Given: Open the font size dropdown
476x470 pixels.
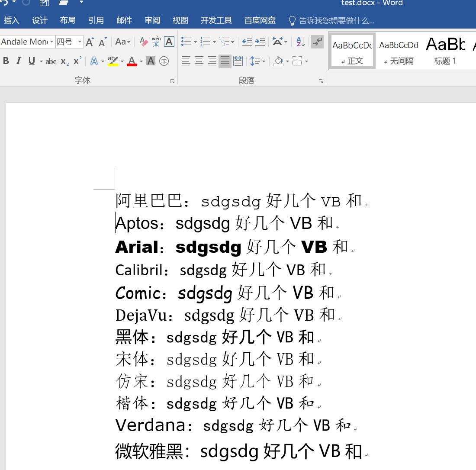Looking at the screenshot, I should [x=80, y=42].
